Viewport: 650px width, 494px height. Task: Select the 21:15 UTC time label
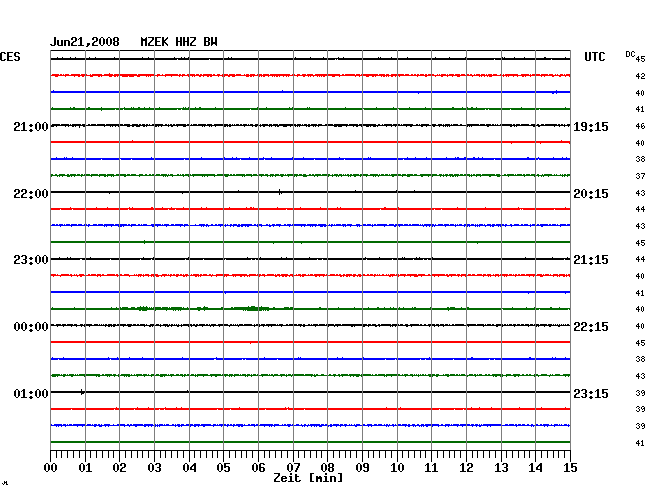pyautogui.click(x=591, y=260)
